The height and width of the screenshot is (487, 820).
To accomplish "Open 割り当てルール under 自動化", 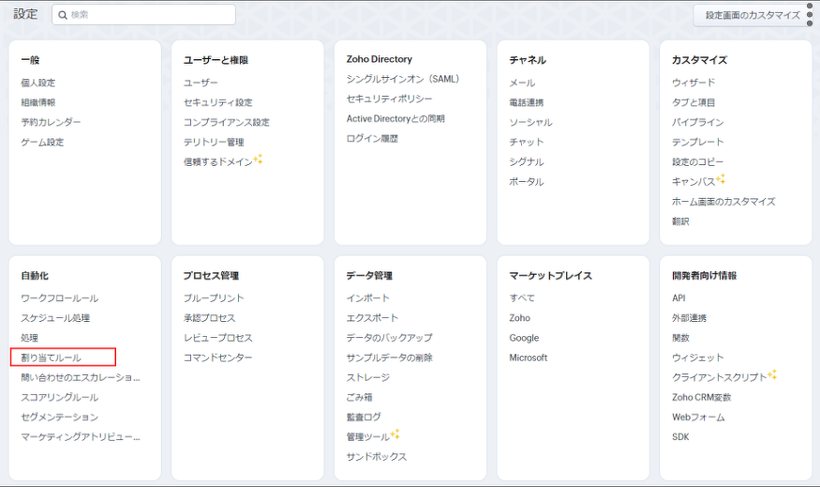I will (51, 357).
